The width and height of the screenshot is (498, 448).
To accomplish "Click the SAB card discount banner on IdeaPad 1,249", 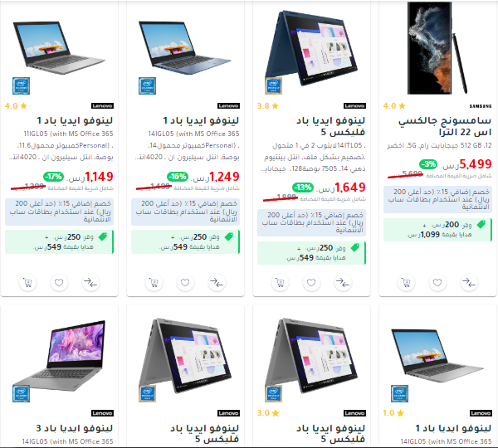I will point(185,212).
